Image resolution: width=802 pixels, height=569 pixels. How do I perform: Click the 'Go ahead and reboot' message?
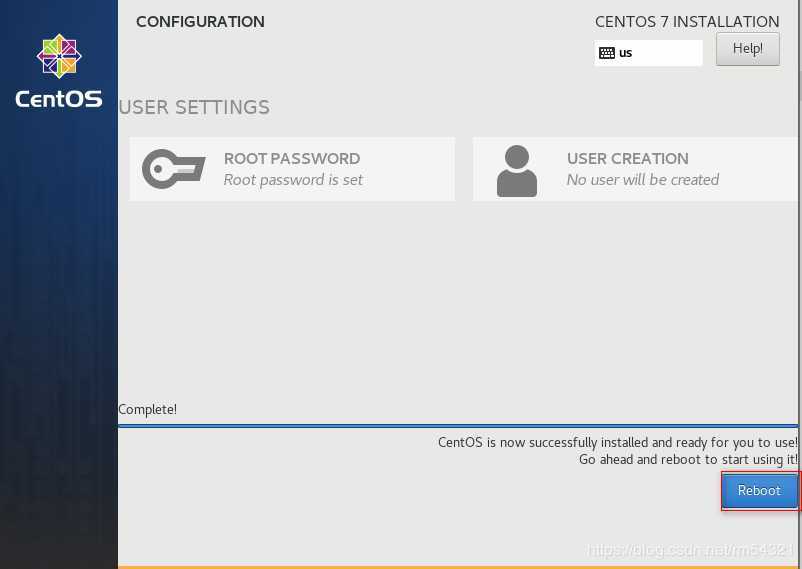(688, 459)
